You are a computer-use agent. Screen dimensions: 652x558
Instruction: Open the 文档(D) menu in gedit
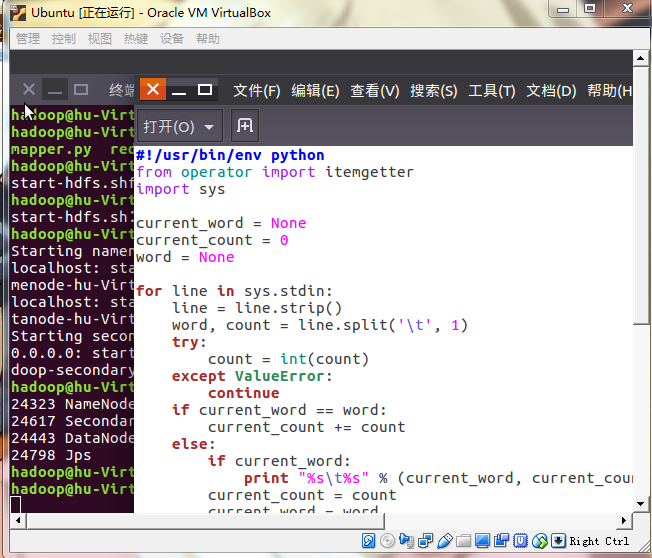click(551, 90)
